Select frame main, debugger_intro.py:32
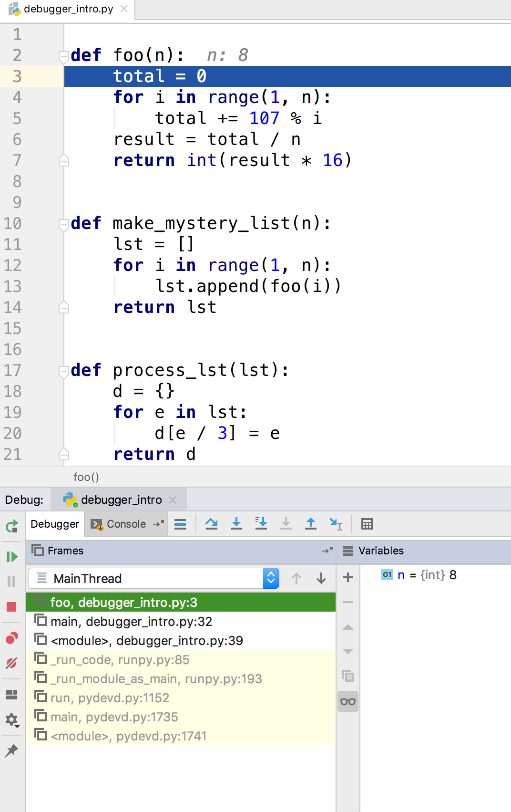Image resolution: width=511 pixels, height=812 pixels. pos(181,621)
